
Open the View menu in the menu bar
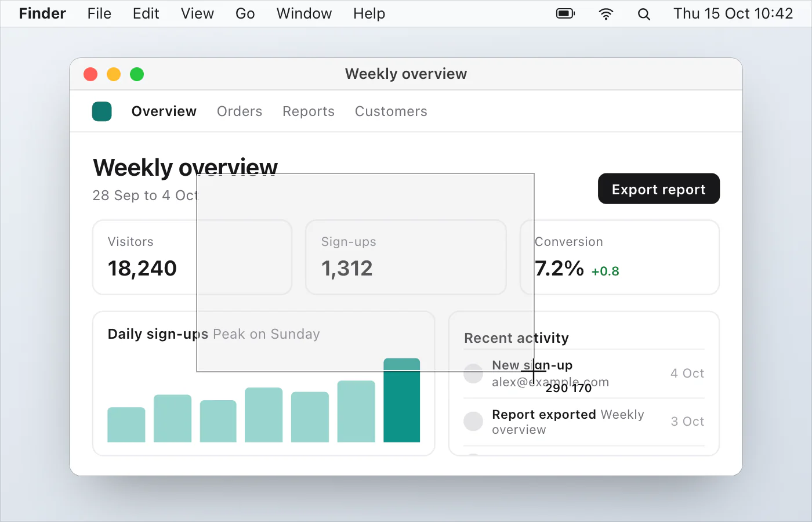[197, 13]
